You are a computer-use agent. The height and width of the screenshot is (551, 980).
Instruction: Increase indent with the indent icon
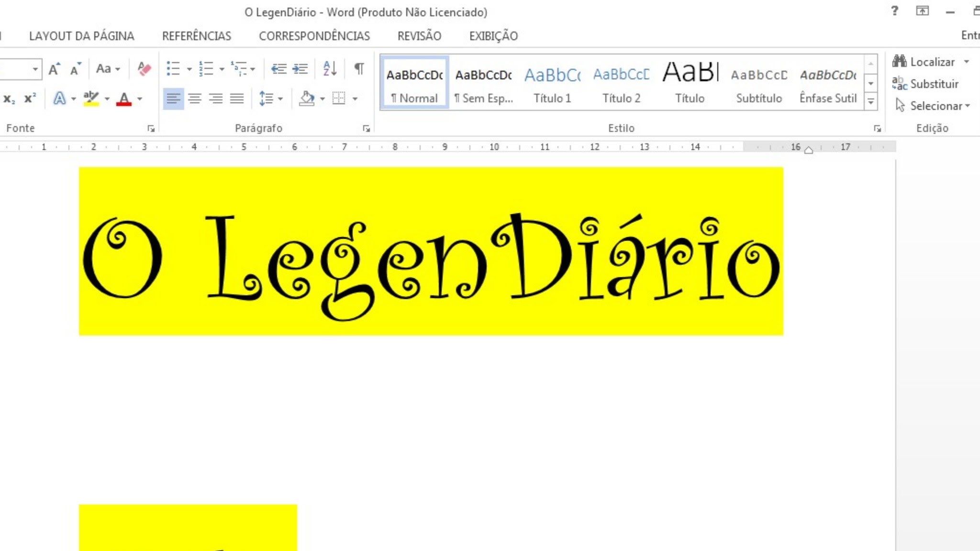coord(301,69)
